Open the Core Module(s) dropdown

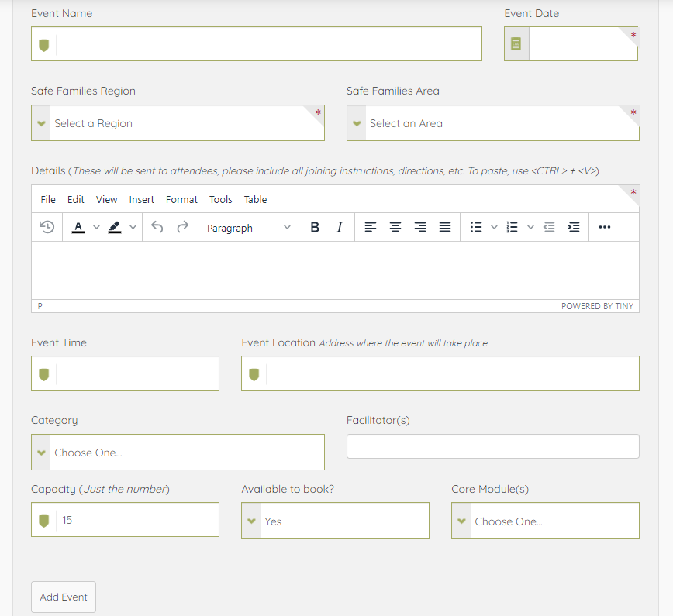pyautogui.click(x=545, y=521)
